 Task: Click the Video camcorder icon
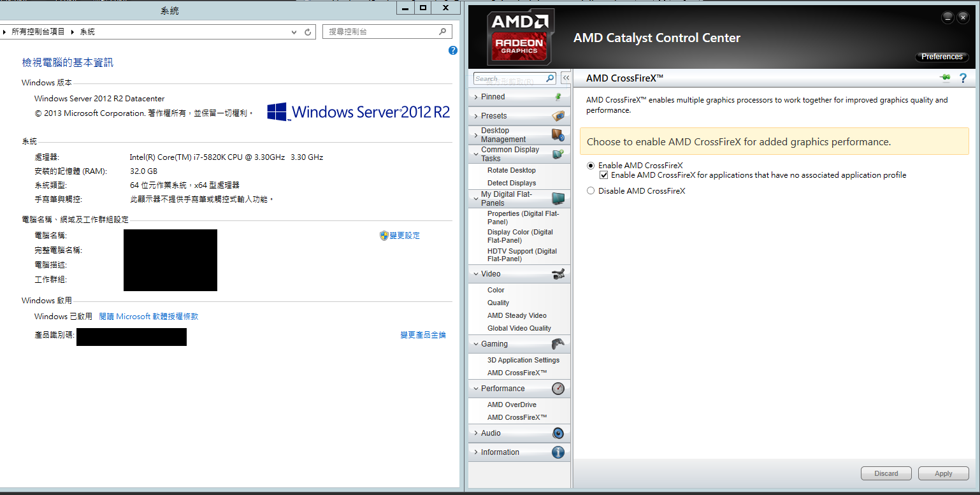coord(558,274)
